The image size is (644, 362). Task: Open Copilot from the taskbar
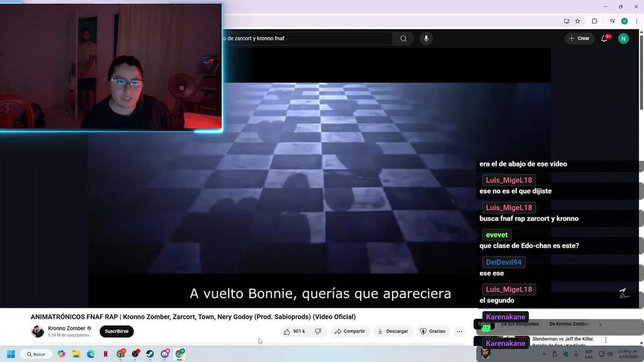coord(61,354)
